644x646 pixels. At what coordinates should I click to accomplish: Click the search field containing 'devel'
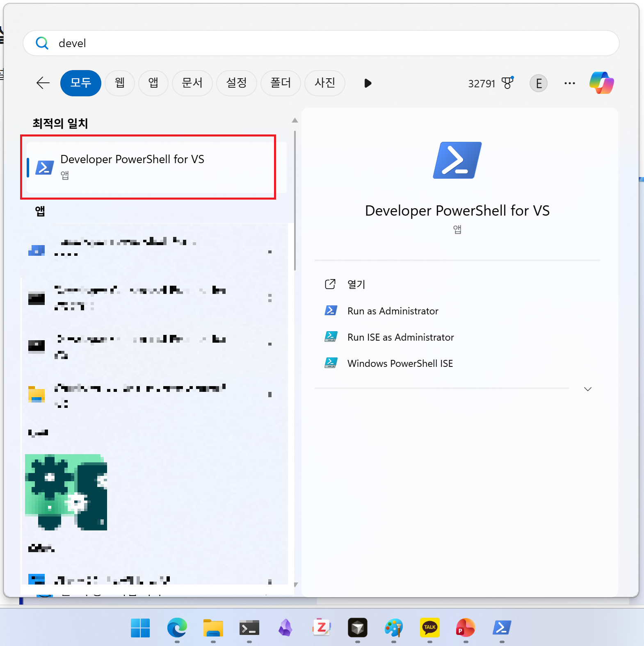(x=321, y=43)
